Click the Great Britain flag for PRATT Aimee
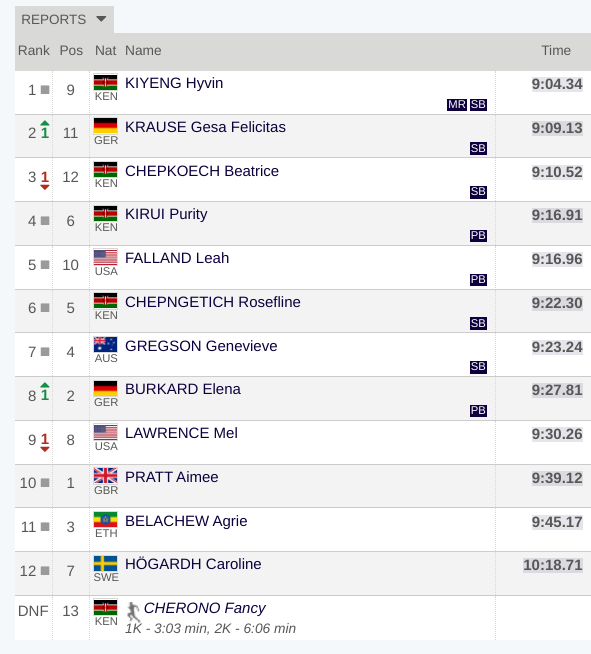The image size is (591, 654). (106, 475)
